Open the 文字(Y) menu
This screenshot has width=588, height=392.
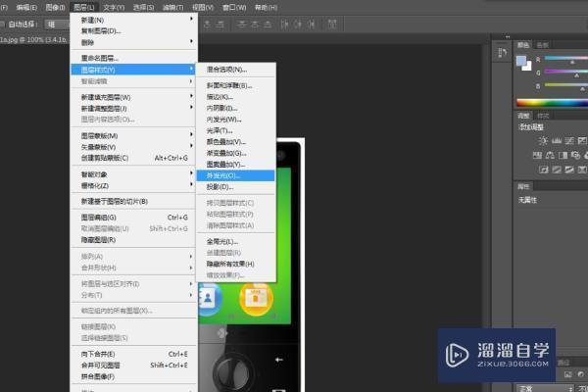[x=114, y=8]
